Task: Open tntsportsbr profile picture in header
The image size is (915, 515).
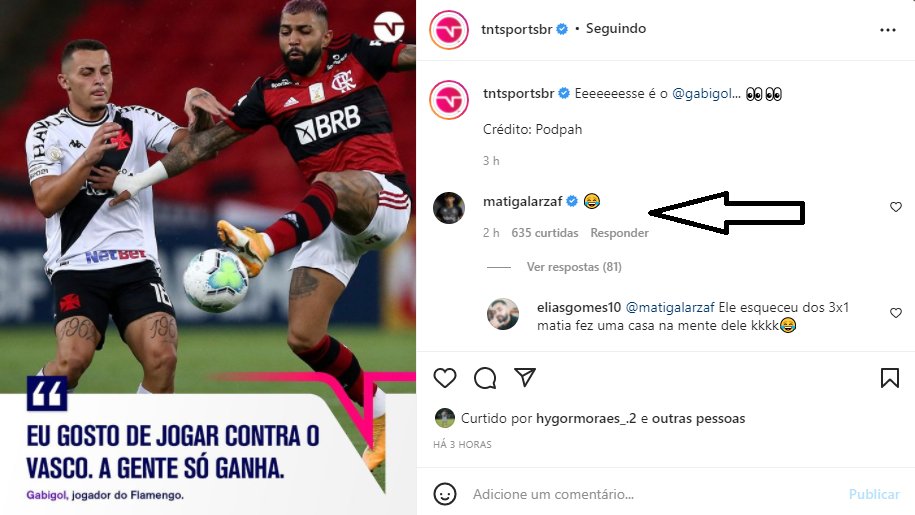Action: tap(449, 30)
